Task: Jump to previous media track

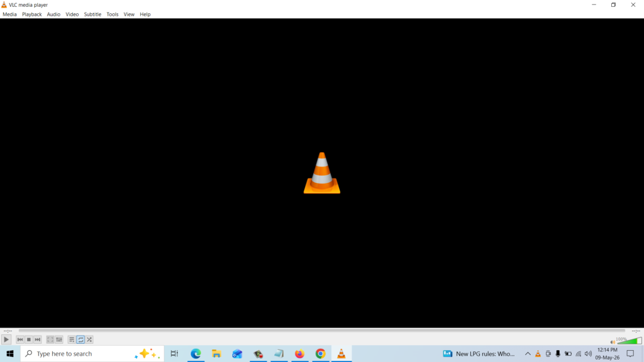Action: pyautogui.click(x=20, y=339)
